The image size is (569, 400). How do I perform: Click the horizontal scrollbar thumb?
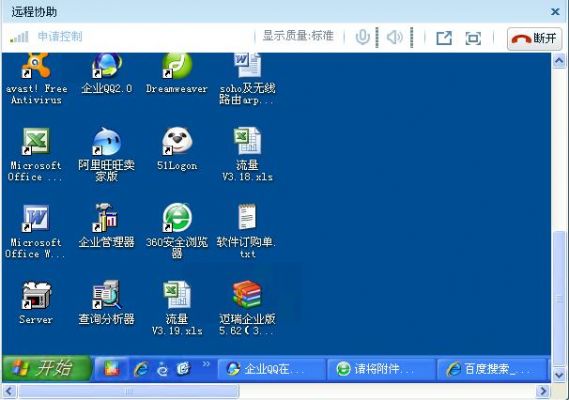pyautogui.click(x=129, y=391)
